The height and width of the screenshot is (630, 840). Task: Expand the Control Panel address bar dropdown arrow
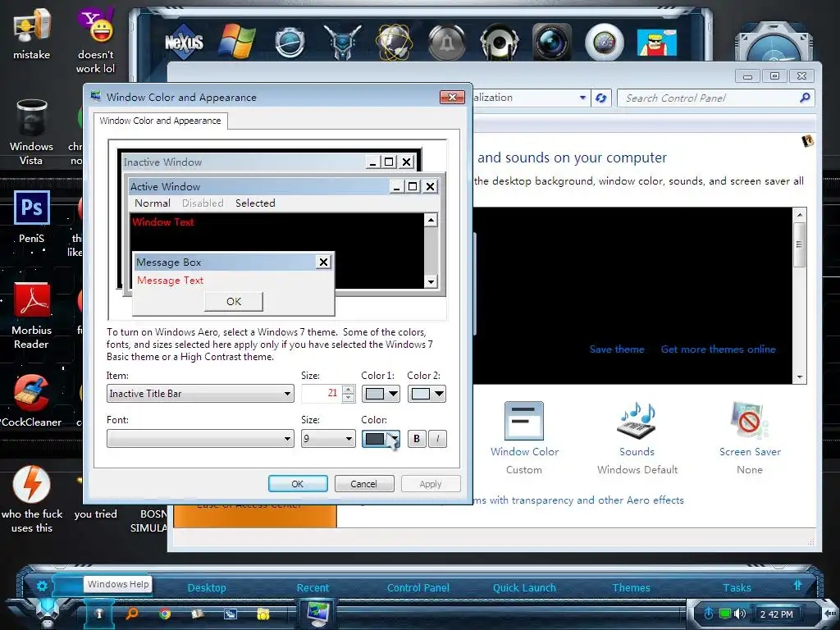tap(582, 98)
